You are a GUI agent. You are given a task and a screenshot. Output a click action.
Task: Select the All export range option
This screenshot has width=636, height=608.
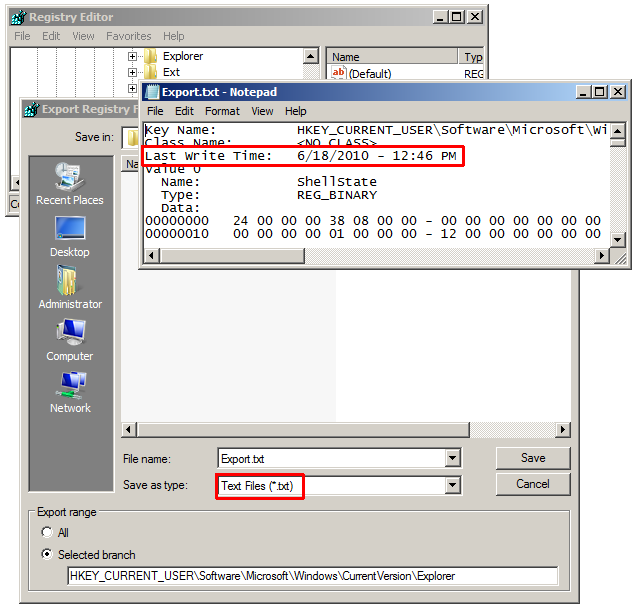pyautogui.click(x=47, y=532)
